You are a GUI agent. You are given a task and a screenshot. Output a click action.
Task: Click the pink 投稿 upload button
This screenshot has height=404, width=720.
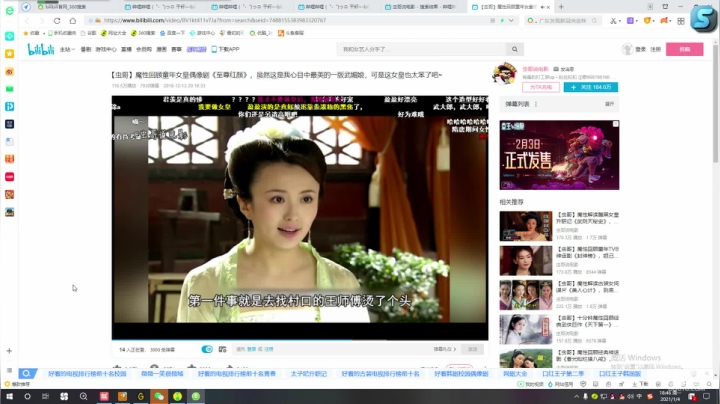click(684, 49)
